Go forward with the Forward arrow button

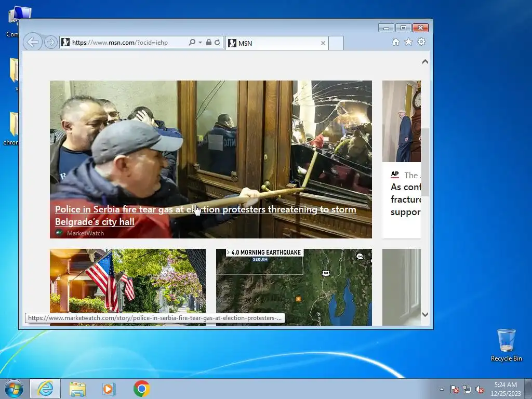[x=51, y=43]
